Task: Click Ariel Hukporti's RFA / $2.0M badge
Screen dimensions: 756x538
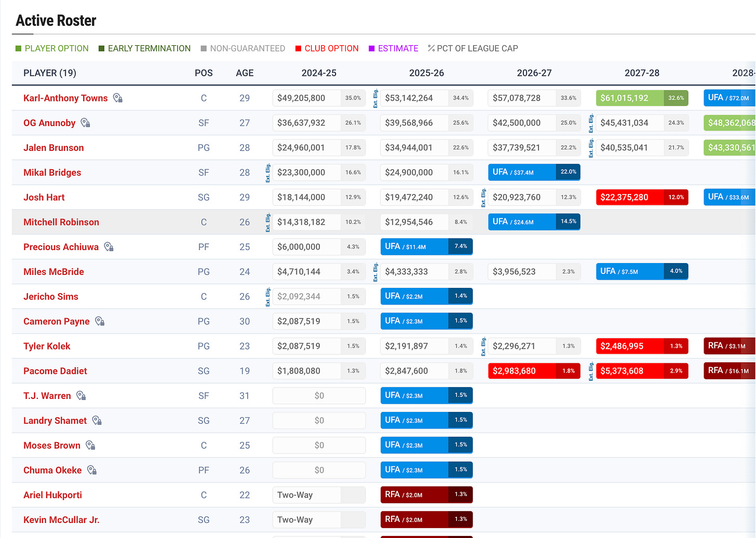Action: [426, 494]
